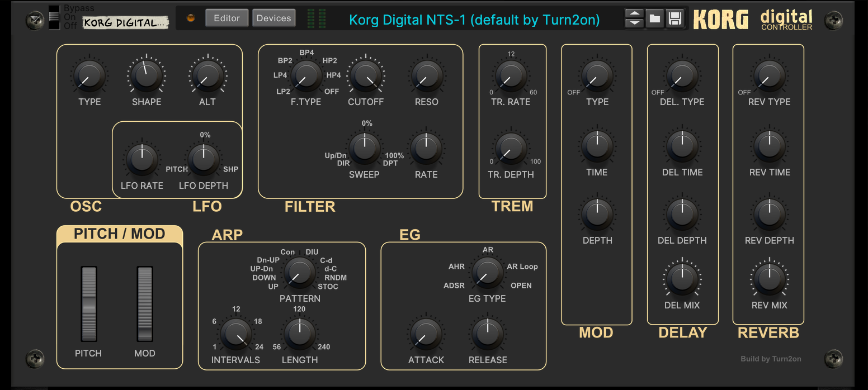Click the MIDI activity LED next to Editor
The height and width of the screenshot is (390, 868).
[190, 18]
